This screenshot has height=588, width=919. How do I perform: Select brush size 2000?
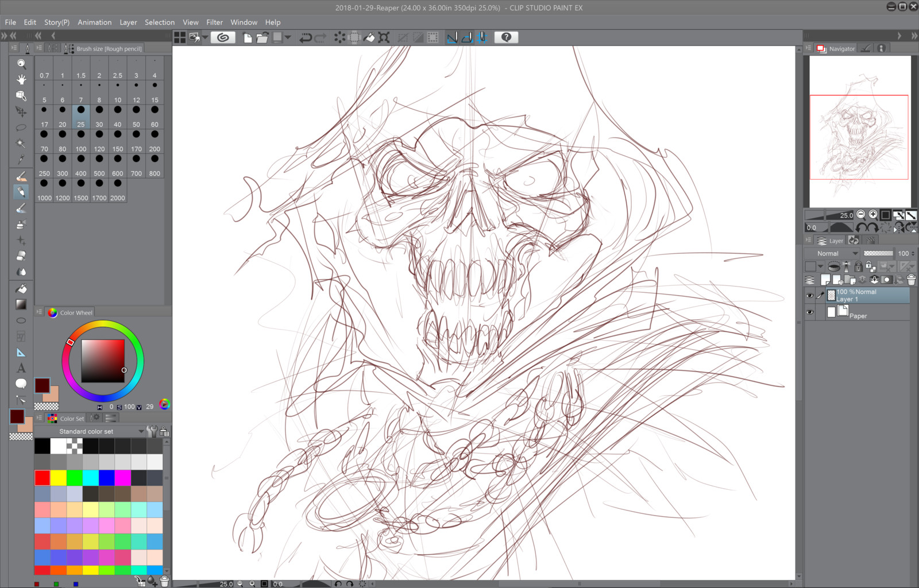tap(118, 189)
